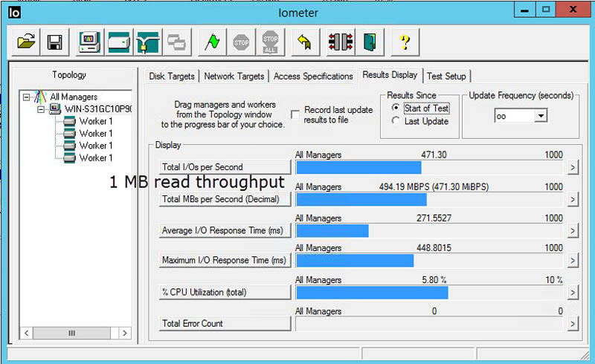This screenshot has height=364, width=595.
Task: Open a test configuration file icon
Action: (x=26, y=42)
